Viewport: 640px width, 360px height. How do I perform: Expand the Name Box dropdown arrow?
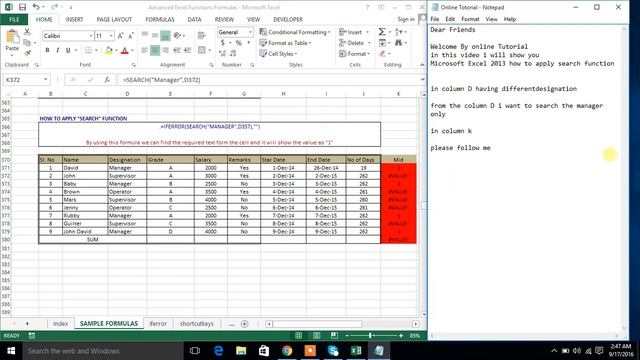coord(46,80)
